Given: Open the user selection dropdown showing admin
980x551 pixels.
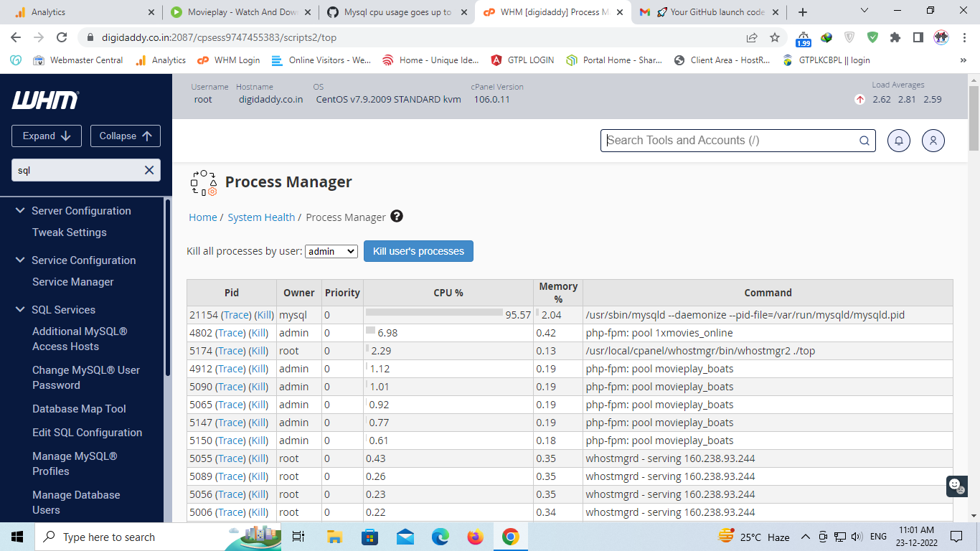Looking at the screenshot, I should (331, 251).
